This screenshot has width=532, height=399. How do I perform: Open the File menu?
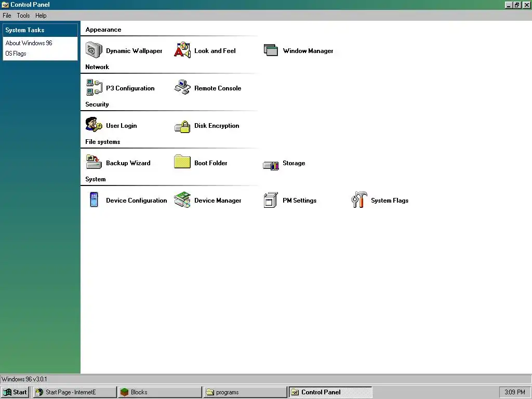(7, 16)
